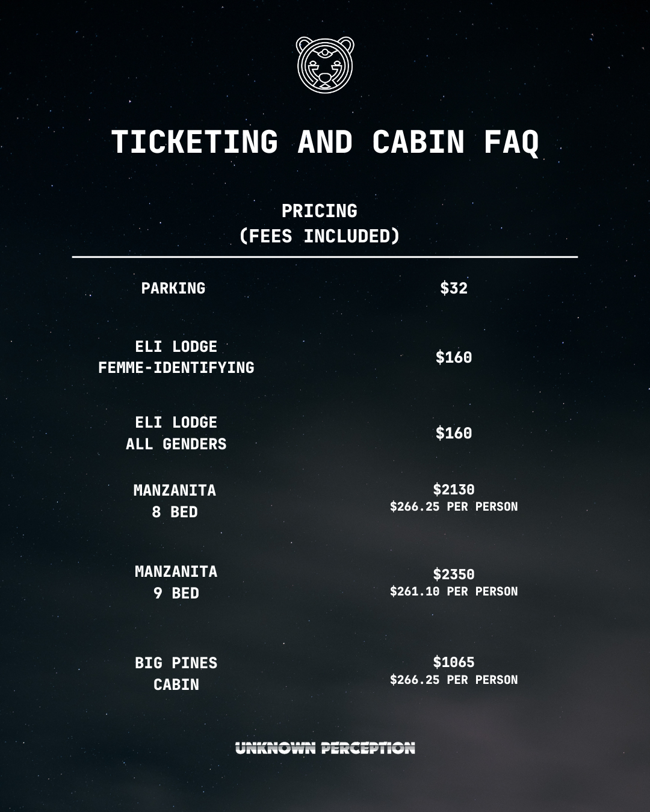The image size is (650, 812).
Task: Select the Parking label
Action: (x=173, y=288)
